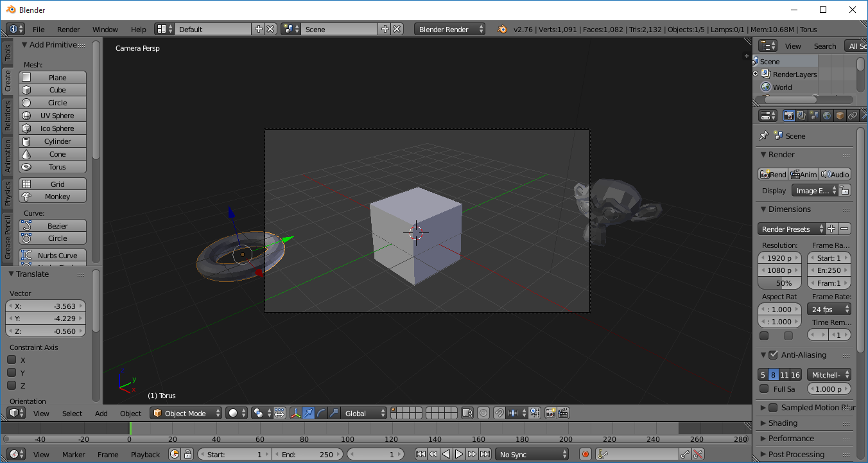
Task: Open the Scene properties tab icon
Action: [814, 116]
